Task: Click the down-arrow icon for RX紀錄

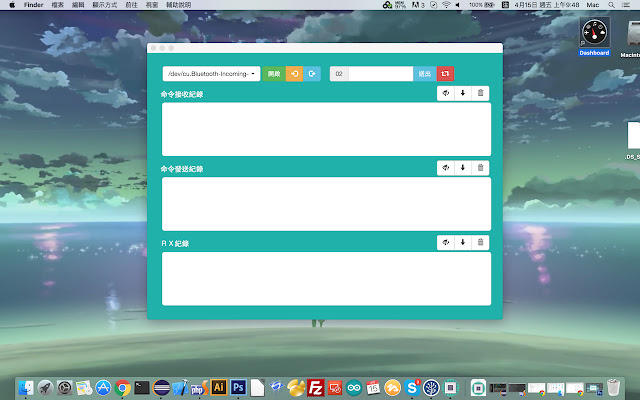Action: (x=463, y=242)
